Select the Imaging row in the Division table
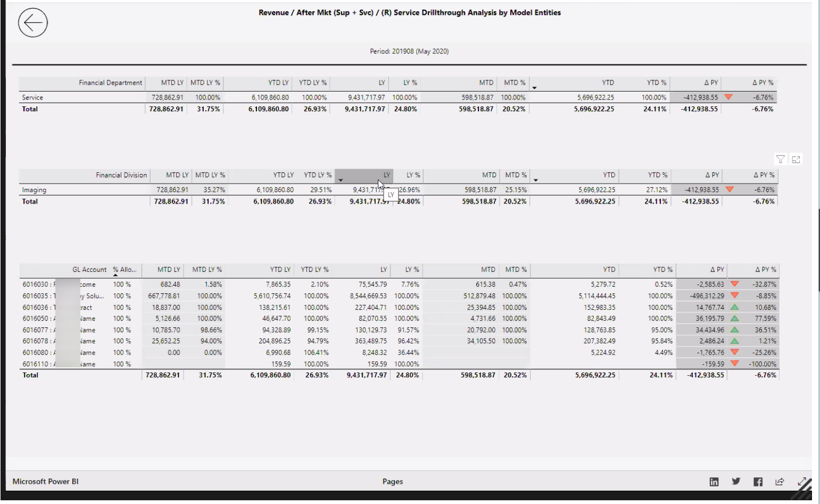 coord(399,189)
